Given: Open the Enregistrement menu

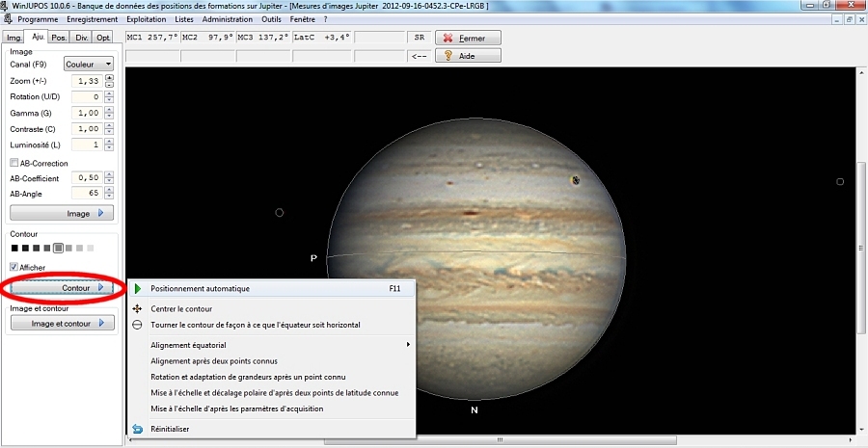Looking at the screenshot, I should (x=92, y=19).
